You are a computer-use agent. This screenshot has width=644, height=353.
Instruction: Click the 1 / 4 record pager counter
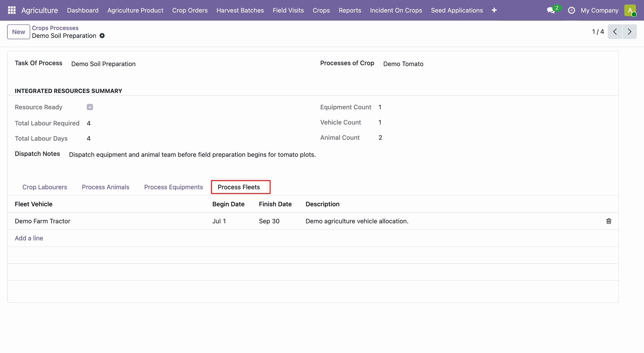[598, 32]
